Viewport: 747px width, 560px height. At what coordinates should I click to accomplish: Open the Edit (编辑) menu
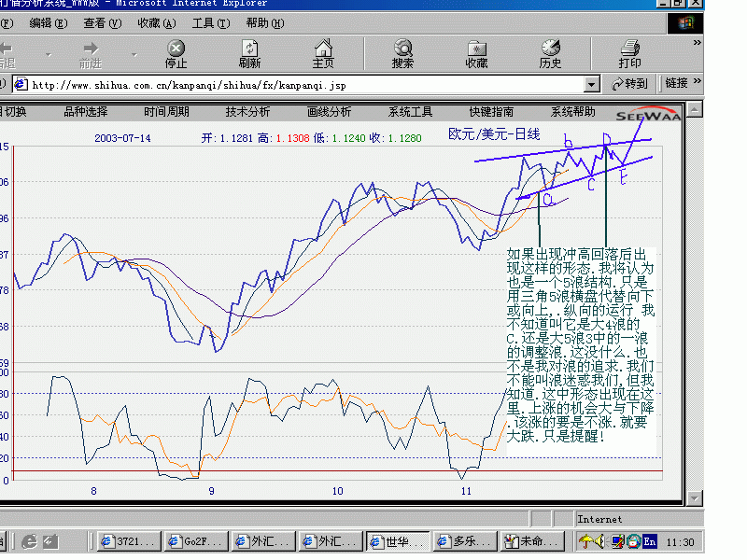click(x=49, y=23)
